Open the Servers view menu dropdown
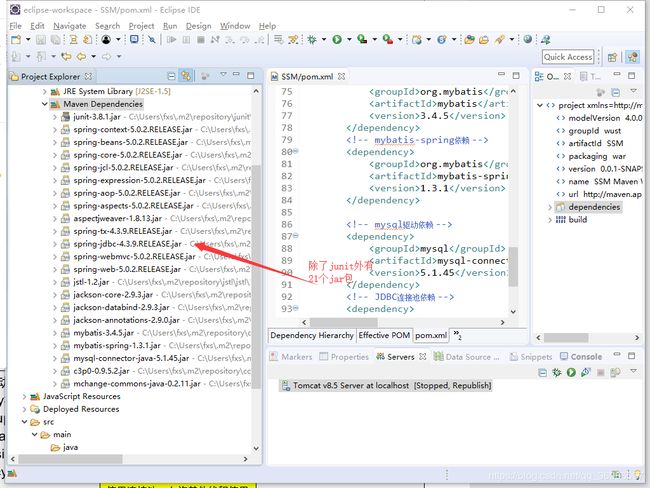This screenshot has width=650, height=488. tap(633, 371)
